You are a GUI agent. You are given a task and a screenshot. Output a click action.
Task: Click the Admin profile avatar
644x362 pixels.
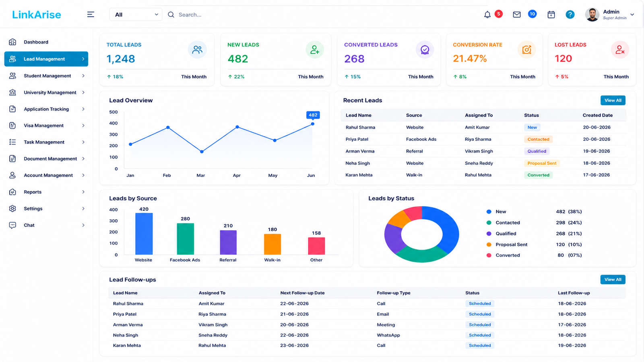coord(592,14)
